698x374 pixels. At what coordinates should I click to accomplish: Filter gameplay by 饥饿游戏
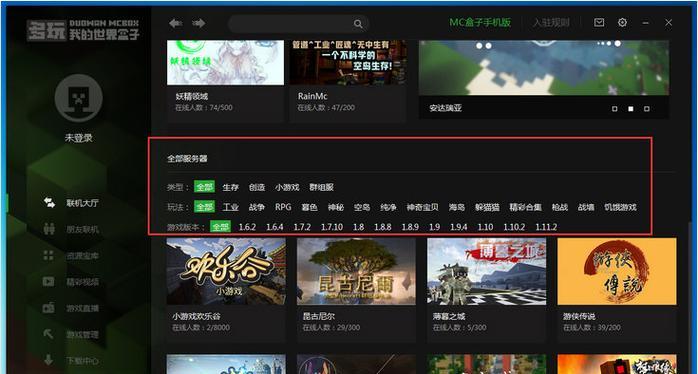click(x=620, y=207)
